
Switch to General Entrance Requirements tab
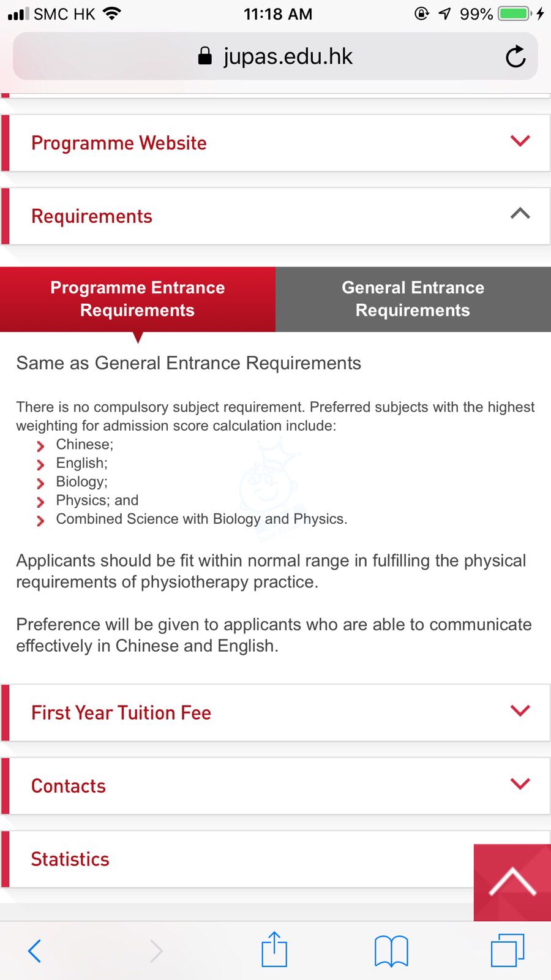tap(413, 299)
